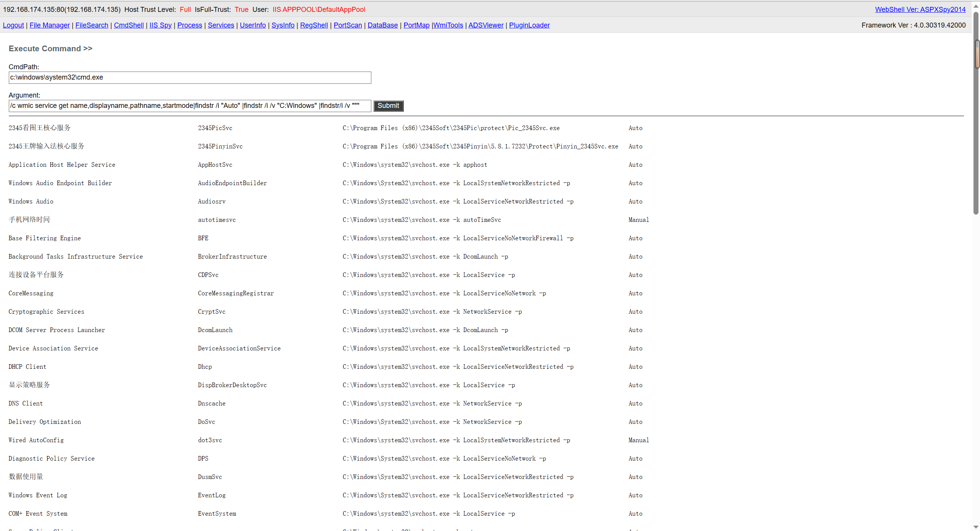Switch to the CmdShell page
This screenshot has height=531, width=980.
(129, 25)
